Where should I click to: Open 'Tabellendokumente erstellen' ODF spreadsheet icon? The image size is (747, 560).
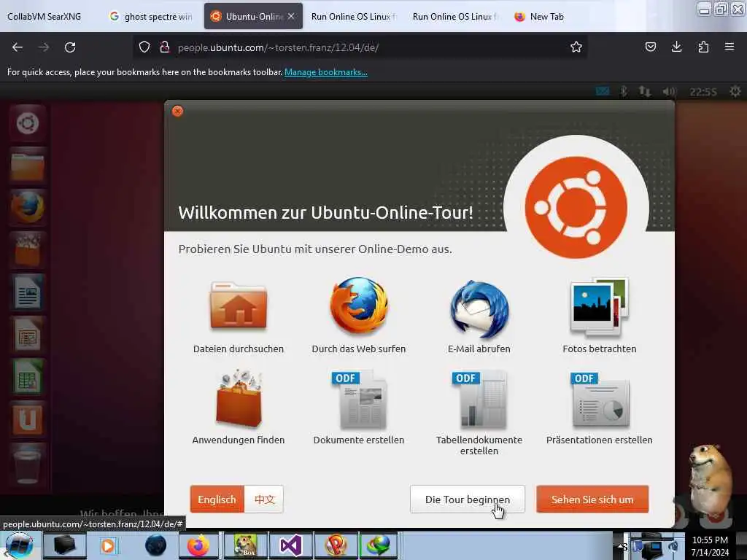click(479, 399)
